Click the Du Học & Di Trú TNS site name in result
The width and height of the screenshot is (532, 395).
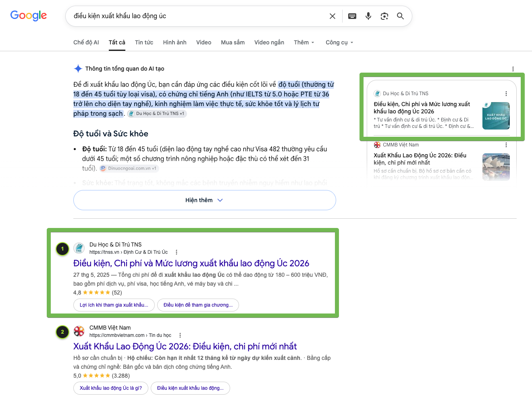click(115, 245)
